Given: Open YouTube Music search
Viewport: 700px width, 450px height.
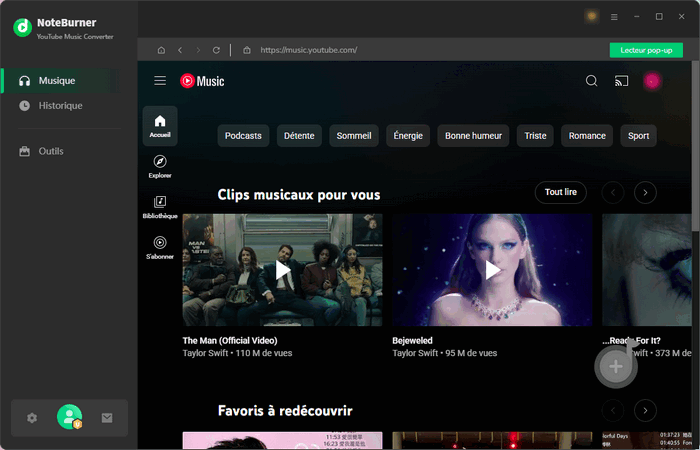Looking at the screenshot, I should tap(592, 81).
